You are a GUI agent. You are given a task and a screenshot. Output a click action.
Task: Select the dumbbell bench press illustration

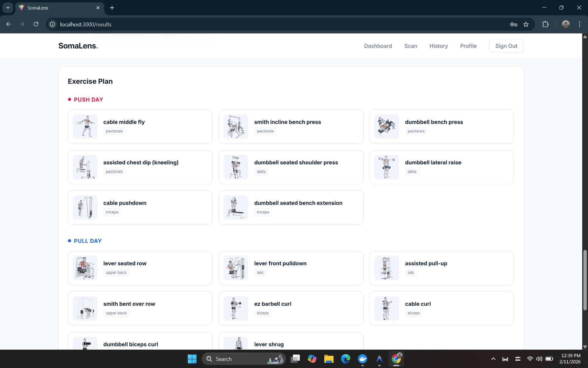click(x=387, y=127)
